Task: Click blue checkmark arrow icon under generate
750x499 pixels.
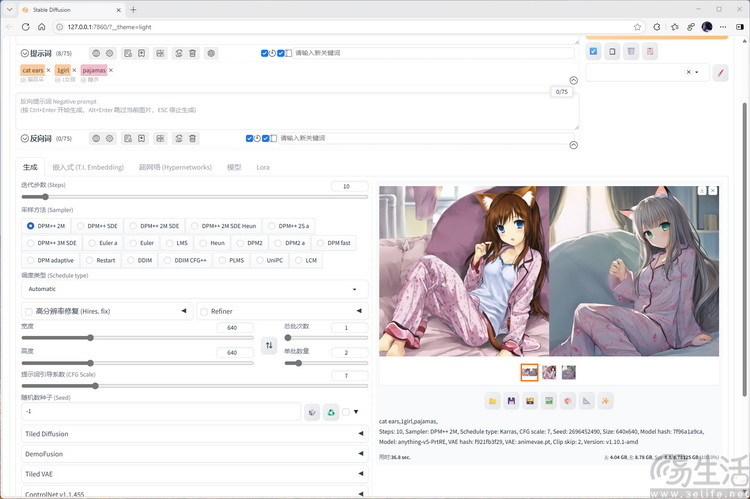Action: (x=594, y=51)
